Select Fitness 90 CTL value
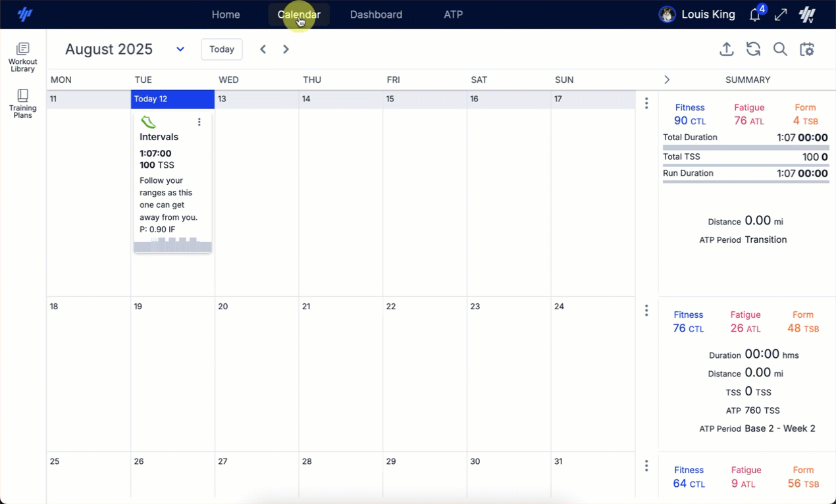 pos(690,120)
